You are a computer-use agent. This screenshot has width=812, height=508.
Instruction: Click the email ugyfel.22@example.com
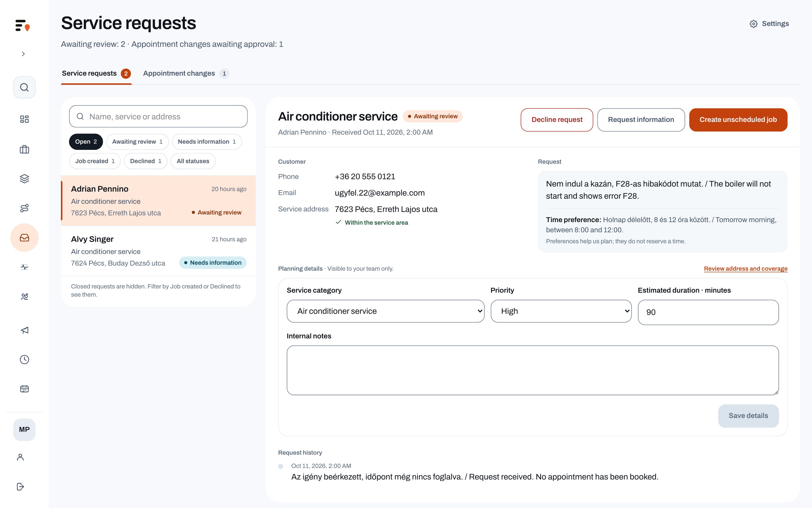click(379, 193)
